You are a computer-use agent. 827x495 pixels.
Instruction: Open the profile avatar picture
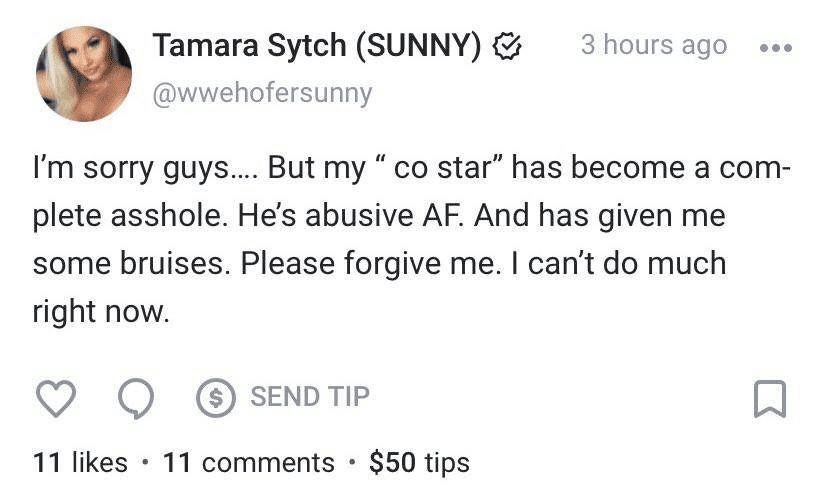(84, 73)
